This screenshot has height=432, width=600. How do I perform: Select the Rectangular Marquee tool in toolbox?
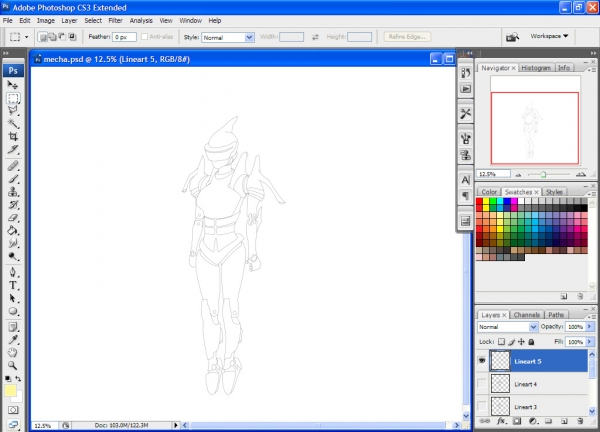click(x=13, y=98)
